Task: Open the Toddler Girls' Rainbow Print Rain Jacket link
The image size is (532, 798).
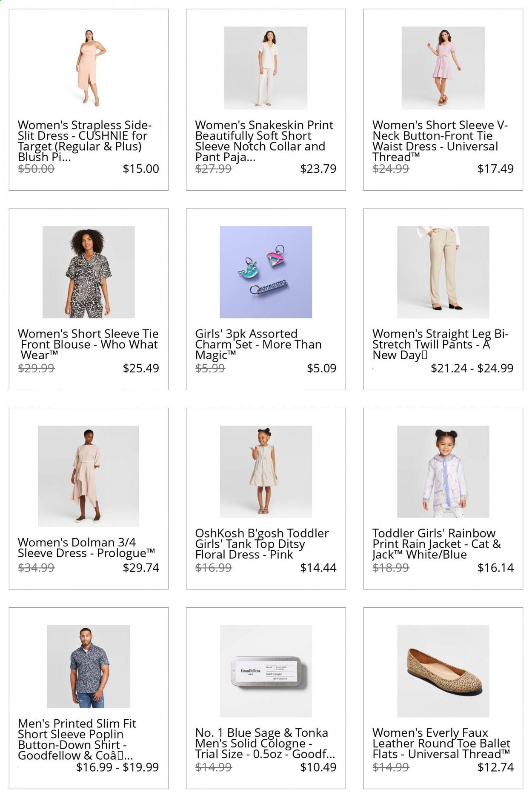Action: click(436, 543)
